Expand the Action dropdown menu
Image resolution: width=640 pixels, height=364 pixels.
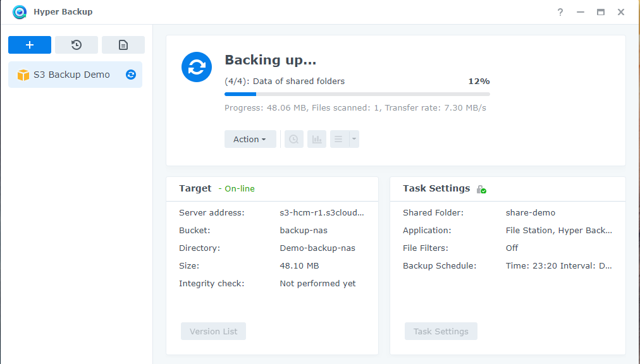point(250,139)
